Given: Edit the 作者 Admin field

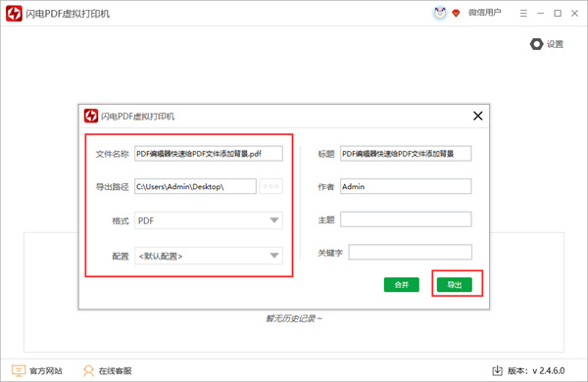Looking at the screenshot, I should [x=406, y=186].
